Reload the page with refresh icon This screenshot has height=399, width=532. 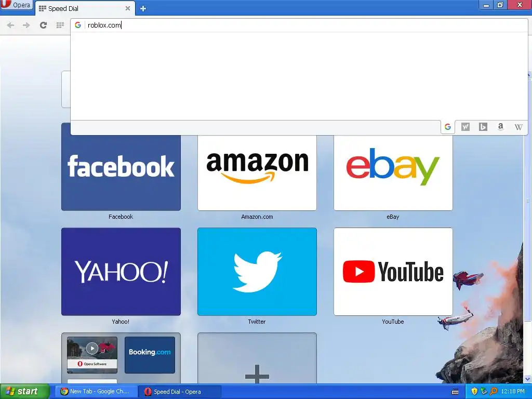pos(43,25)
